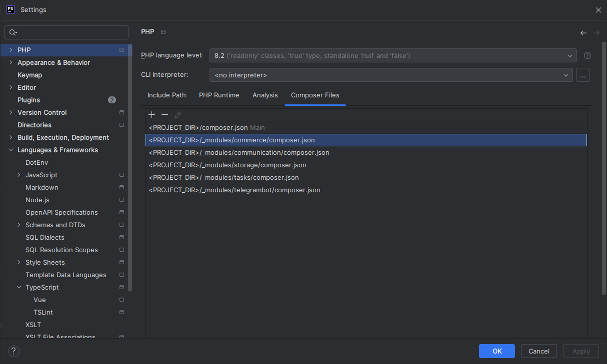
Task: Focus the settings search field
Action: click(x=70, y=32)
